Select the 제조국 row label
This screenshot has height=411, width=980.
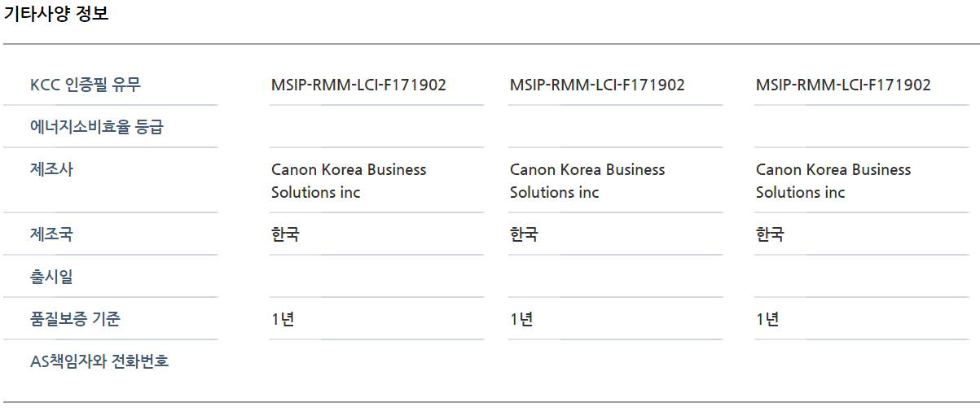[x=51, y=234]
